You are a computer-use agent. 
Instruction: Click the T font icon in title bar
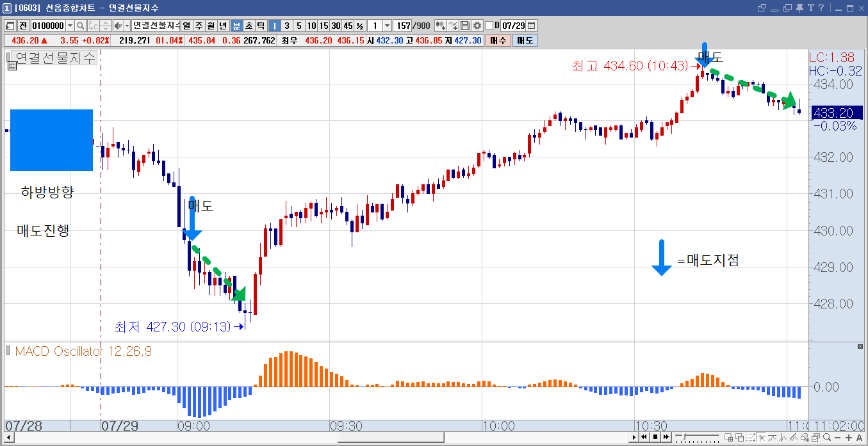811,8
